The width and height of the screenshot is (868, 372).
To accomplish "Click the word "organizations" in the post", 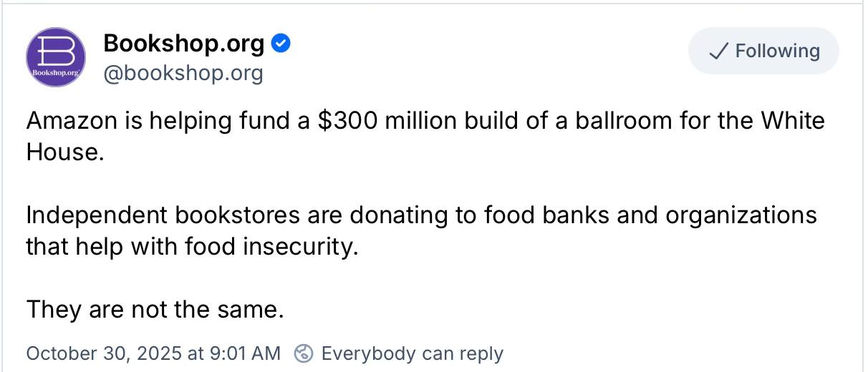I will tap(741, 215).
